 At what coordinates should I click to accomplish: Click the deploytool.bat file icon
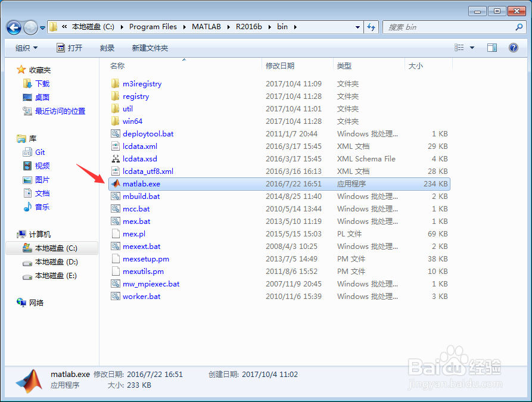coord(116,133)
